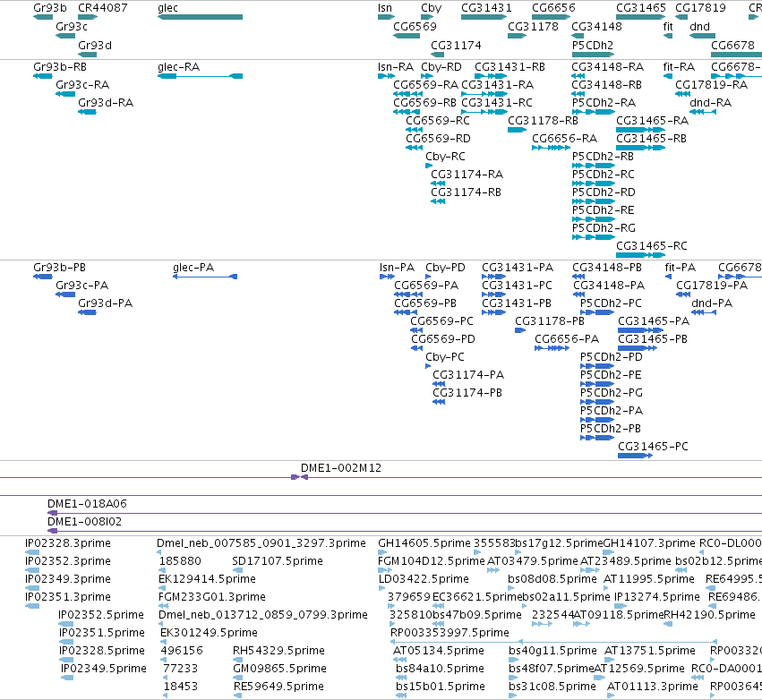Click the Gr93c-RA transcript label
The width and height of the screenshot is (762, 700).
[82, 84]
